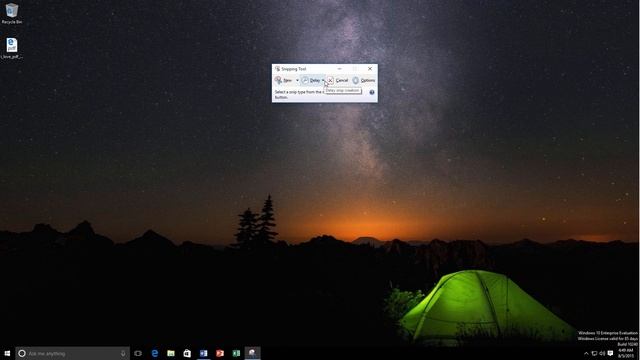Focus the Ask me anything search box

(x=73, y=353)
